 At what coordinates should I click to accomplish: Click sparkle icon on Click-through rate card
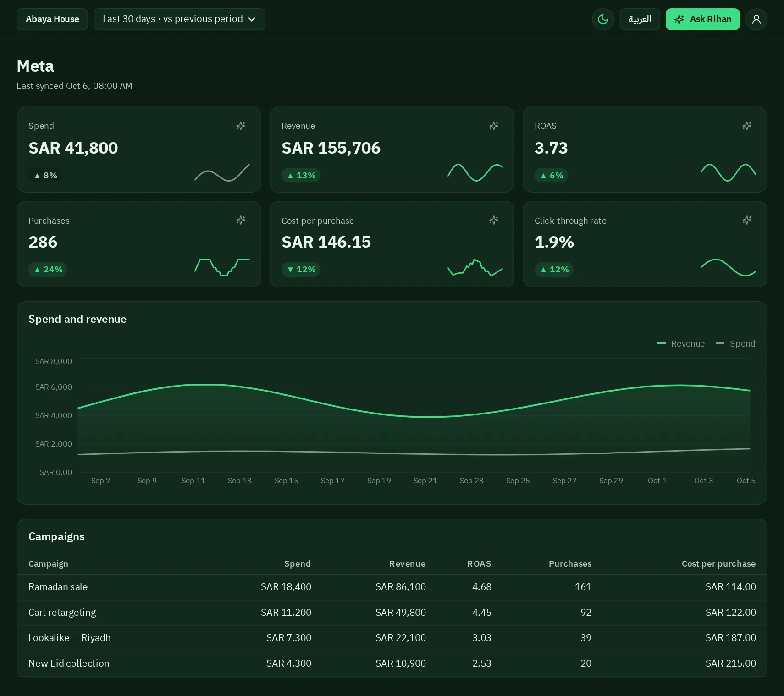(x=747, y=220)
